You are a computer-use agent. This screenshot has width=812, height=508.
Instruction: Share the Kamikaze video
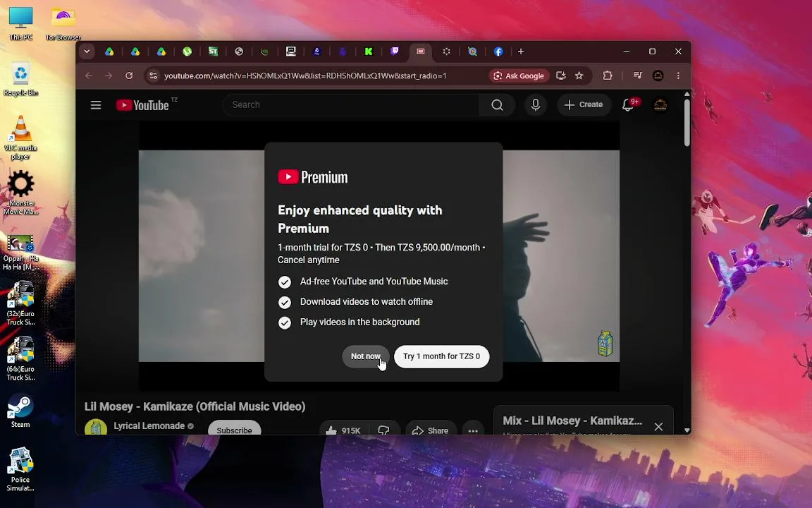(431, 430)
